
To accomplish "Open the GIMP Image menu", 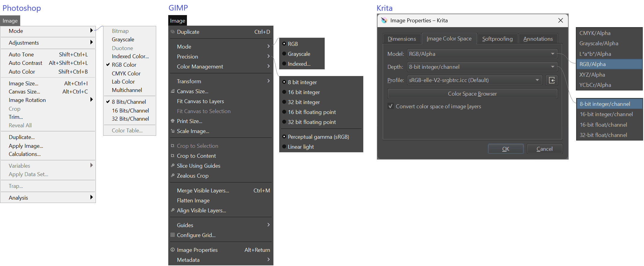I will [178, 21].
